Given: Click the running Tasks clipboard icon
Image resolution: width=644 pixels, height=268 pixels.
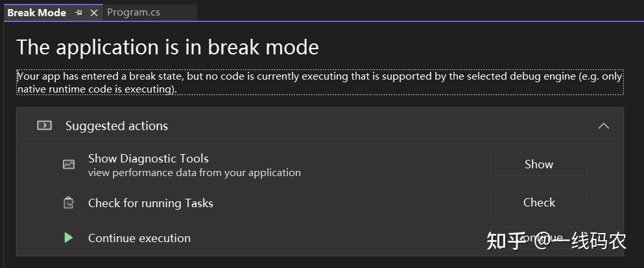Looking at the screenshot, I should point(69,203).
